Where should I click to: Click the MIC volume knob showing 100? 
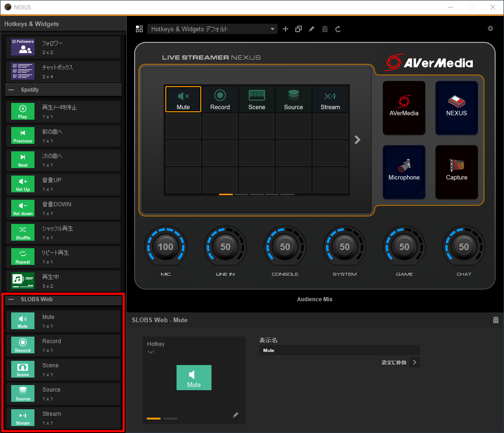click(166, 247)
